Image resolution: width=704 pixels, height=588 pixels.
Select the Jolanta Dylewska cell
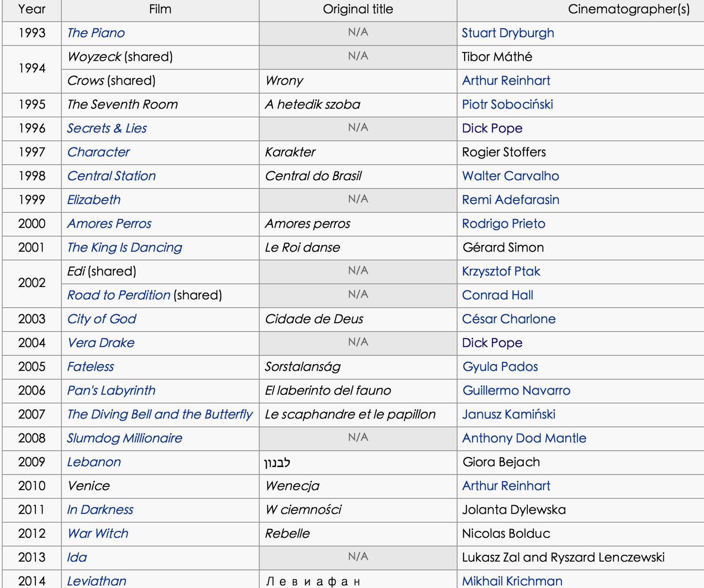[580, 510]
